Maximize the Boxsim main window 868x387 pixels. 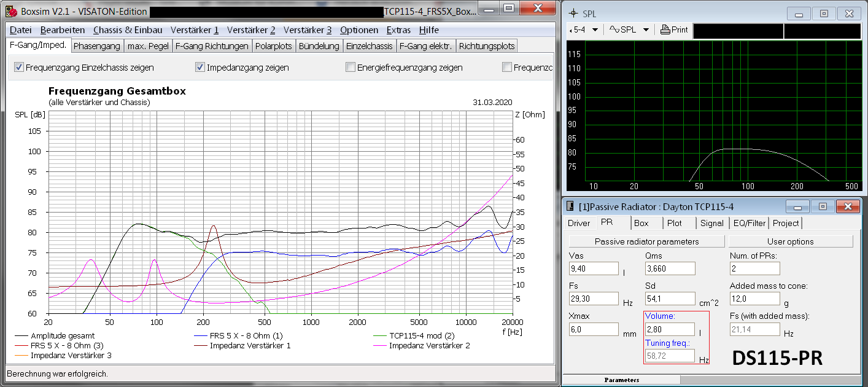508,9
